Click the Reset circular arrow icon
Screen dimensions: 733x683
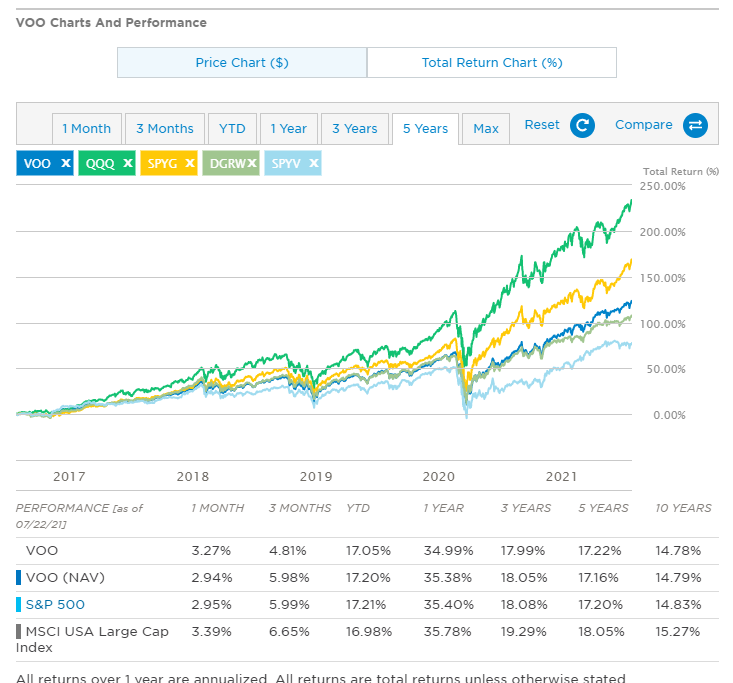[x=582, y=125]
